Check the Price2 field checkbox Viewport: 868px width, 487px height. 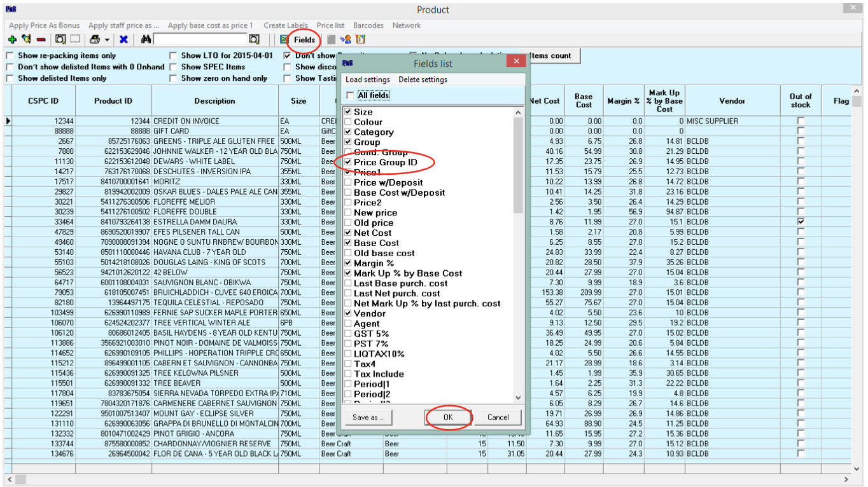[347, 203]
